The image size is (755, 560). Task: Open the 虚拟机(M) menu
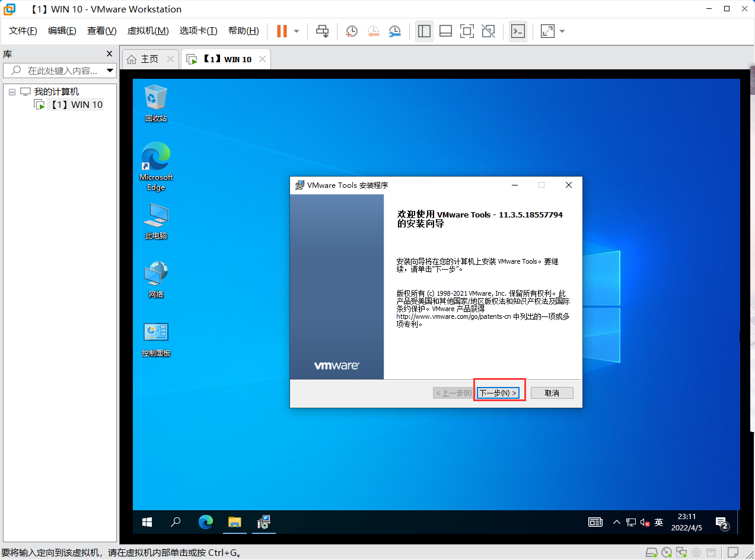point(148,31)
